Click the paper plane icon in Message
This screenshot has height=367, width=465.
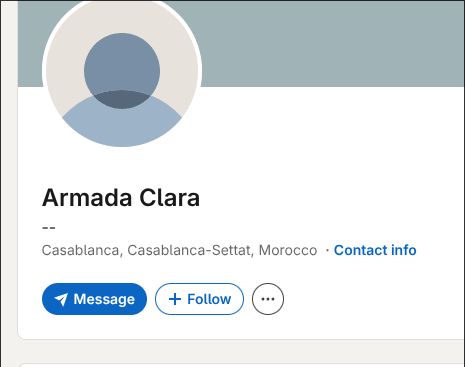[61, 299]
